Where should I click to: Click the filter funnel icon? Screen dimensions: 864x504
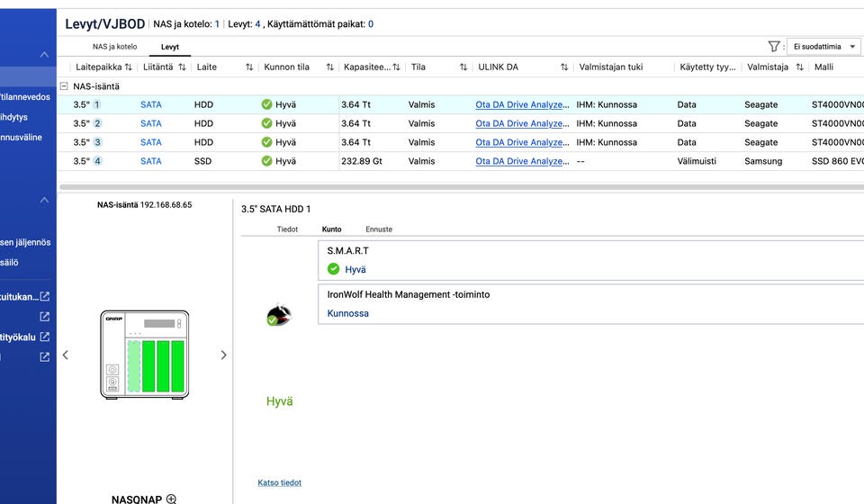[773, 46]
